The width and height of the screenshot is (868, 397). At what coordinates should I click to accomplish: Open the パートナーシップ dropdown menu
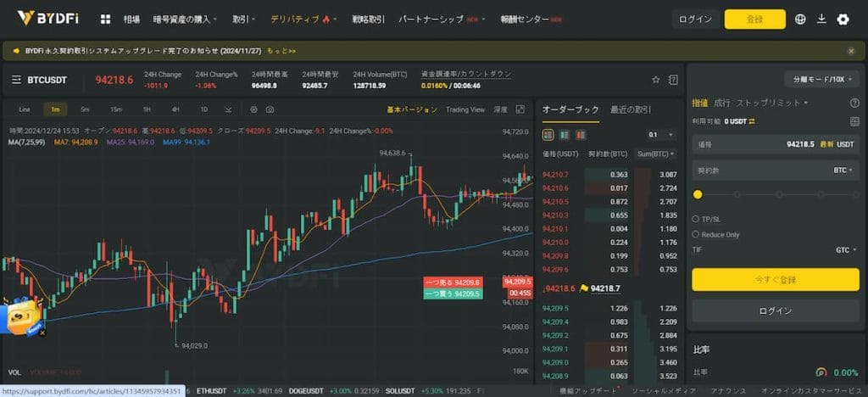441,20
